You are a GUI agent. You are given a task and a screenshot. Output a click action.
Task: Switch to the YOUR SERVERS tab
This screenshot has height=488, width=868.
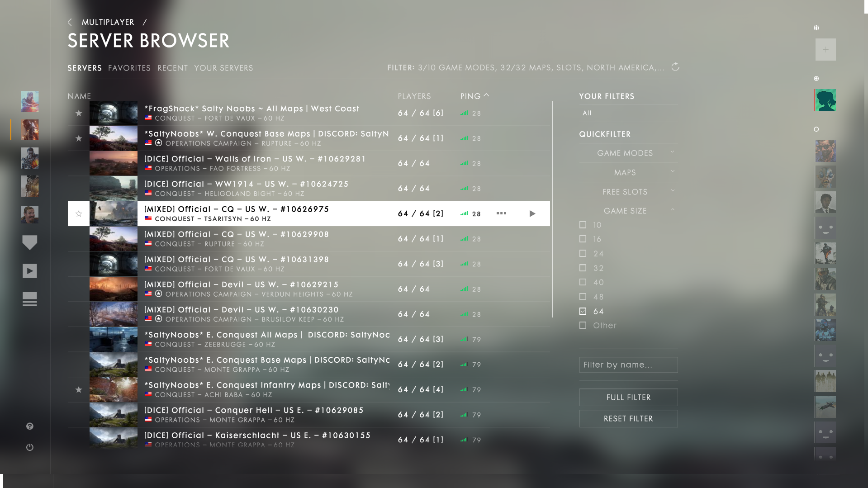(x=223, y=68)
